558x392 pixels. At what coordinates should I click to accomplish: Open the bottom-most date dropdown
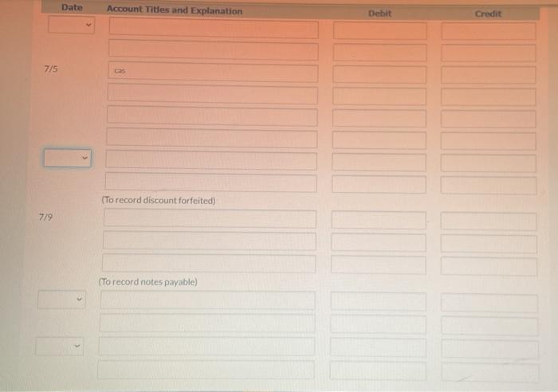click(60, 346)
